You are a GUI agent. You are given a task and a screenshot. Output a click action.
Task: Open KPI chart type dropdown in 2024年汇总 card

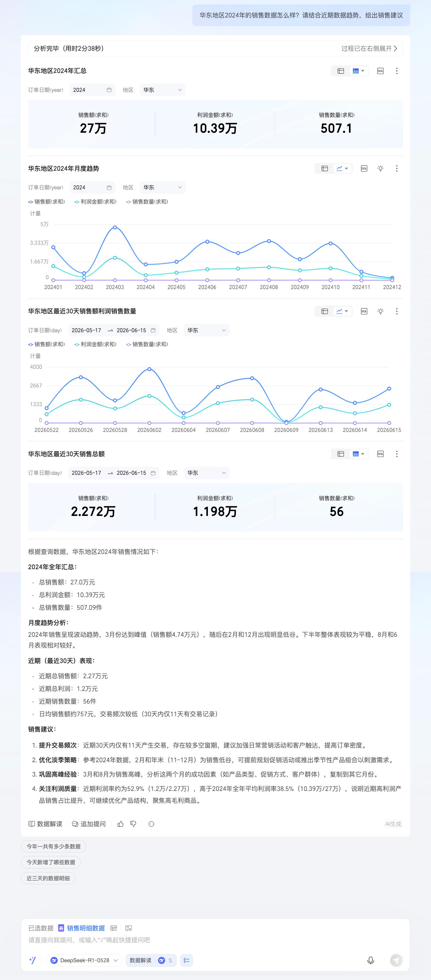coord(358,71)
